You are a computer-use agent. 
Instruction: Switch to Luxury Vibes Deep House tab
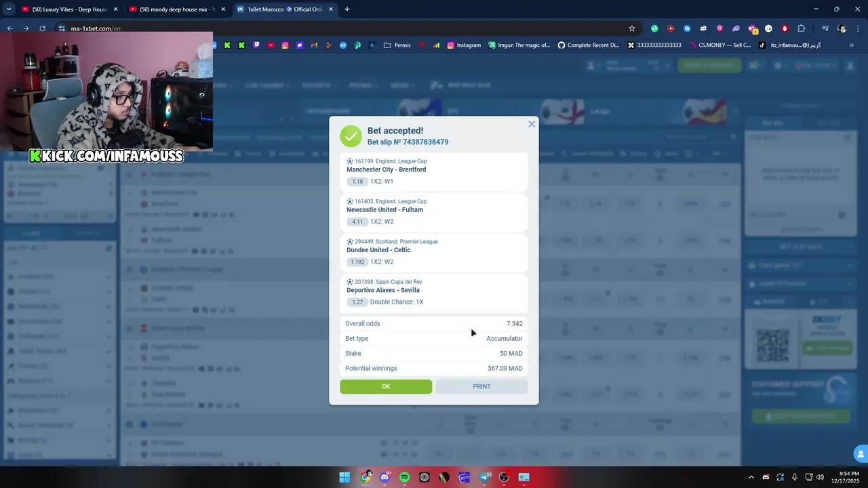tap(70, 9)
